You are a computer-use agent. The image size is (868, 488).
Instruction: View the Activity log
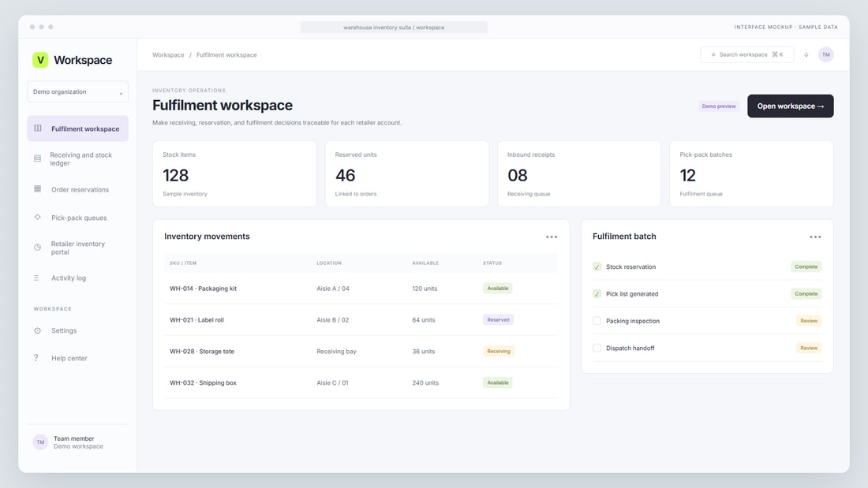pyautogui.click(x=77, y=278)
